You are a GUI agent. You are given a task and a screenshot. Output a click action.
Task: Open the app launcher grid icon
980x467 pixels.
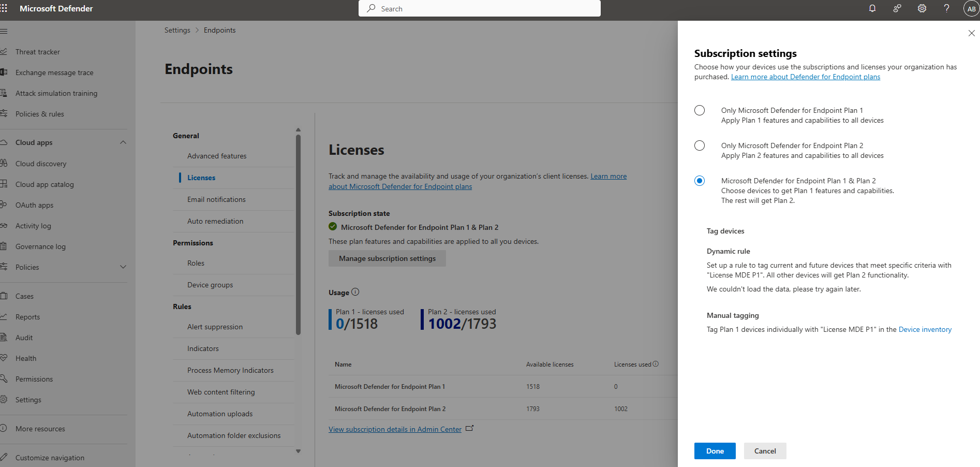point(4,8)
